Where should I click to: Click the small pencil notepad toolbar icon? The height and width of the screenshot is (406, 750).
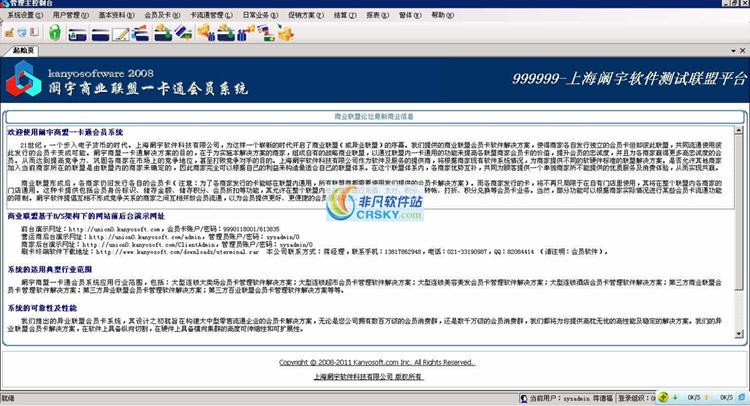click(x=9, y=33)
